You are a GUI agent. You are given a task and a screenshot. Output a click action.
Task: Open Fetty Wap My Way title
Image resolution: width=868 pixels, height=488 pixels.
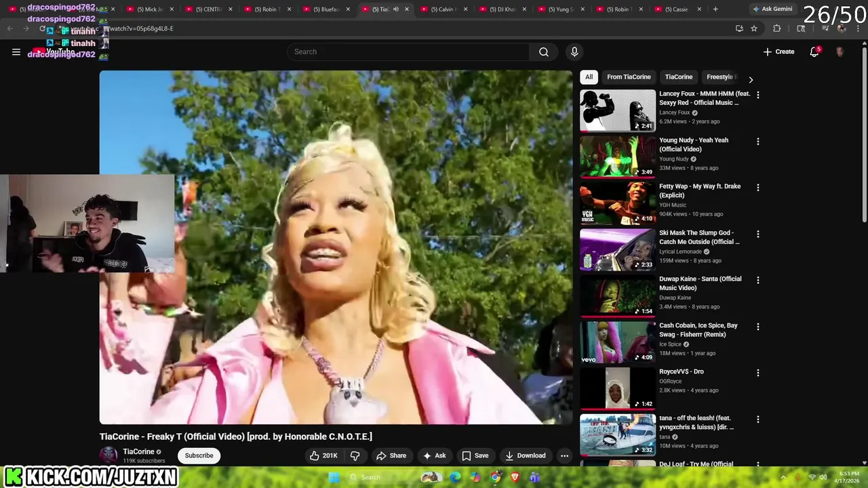(700, 190)
